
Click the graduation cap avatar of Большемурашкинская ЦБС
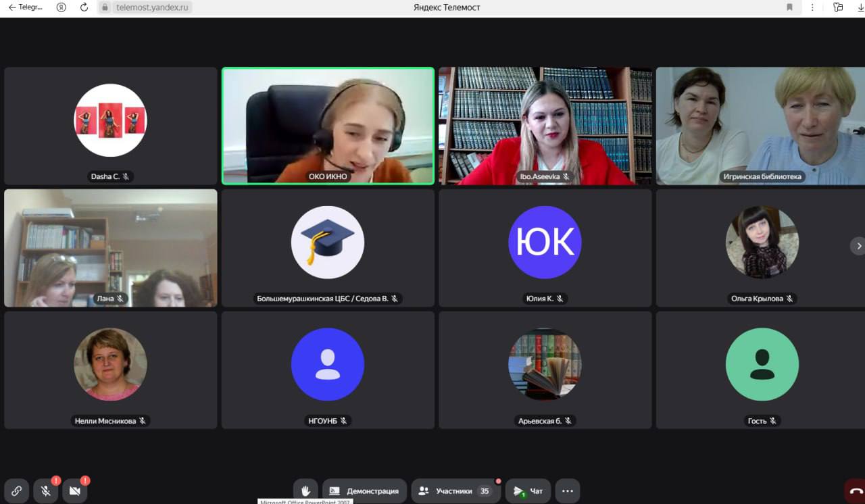click(328, 243)
